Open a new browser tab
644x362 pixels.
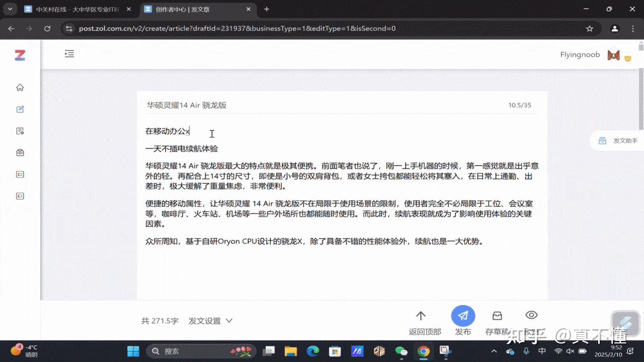(x=267, y=9)
